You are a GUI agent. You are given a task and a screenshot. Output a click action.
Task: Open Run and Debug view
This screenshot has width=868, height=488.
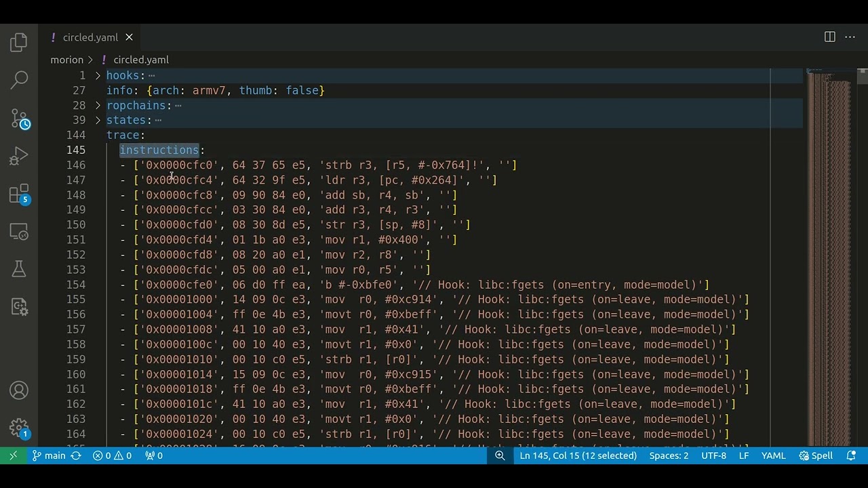pyautogui.click(x=19, y=157)
